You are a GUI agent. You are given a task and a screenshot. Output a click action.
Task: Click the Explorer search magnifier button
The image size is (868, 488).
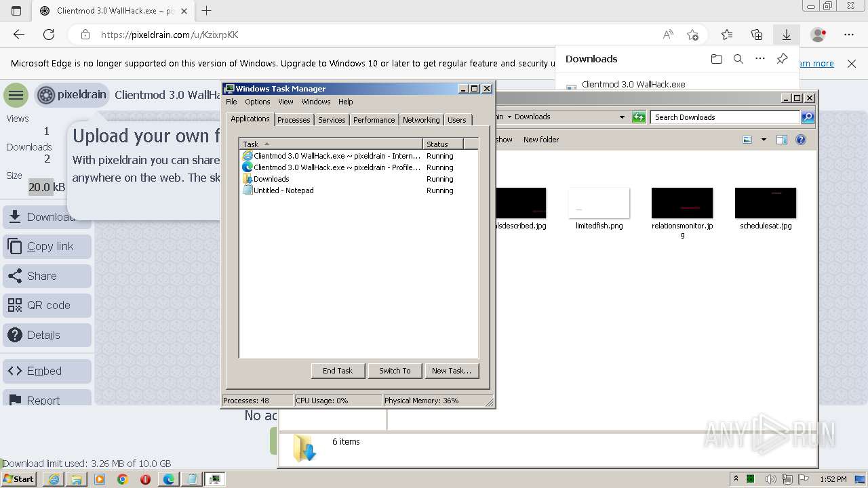click(807, 117)
